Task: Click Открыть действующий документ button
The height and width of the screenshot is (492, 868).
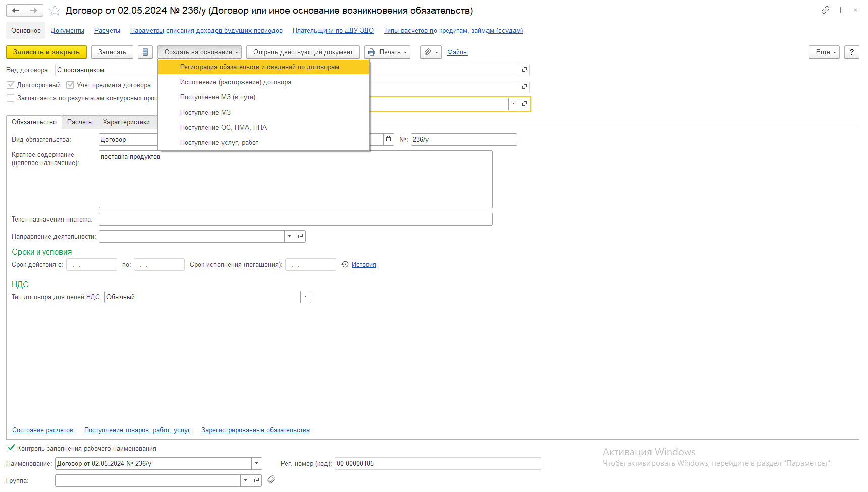Action: point(303,52)
